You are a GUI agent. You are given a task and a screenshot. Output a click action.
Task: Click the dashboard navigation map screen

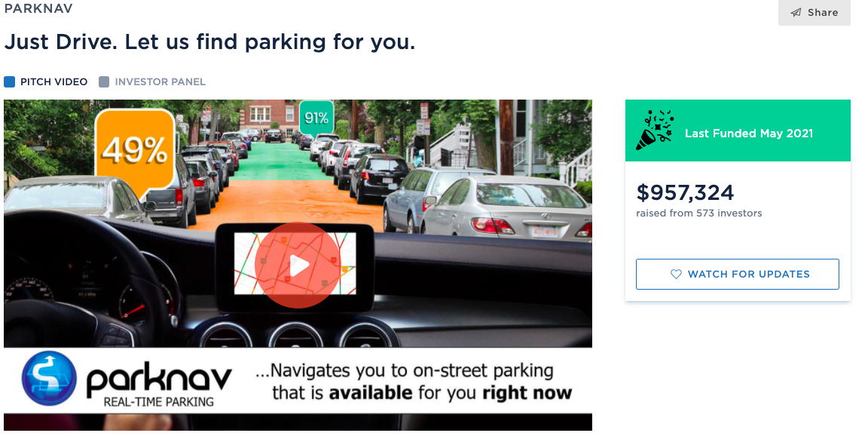(x=295, y=264)
